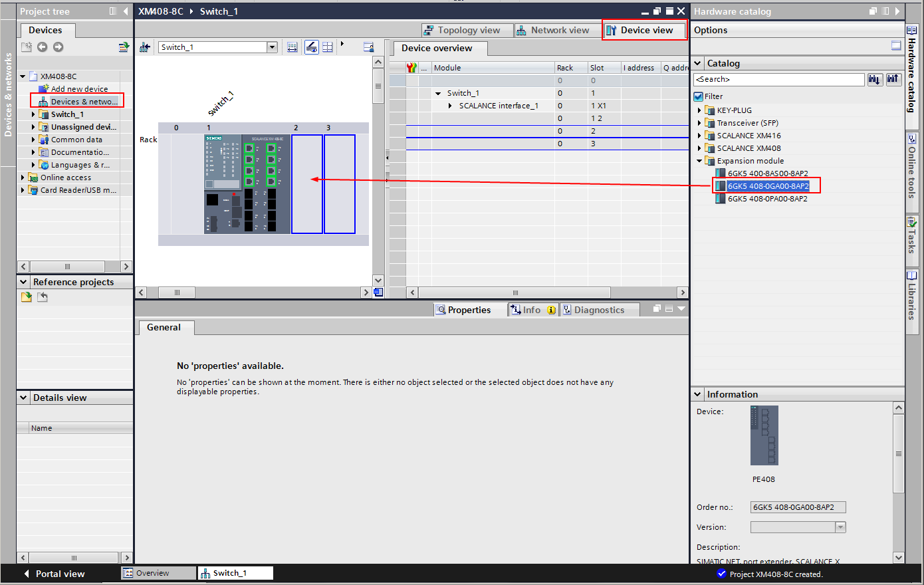The image size is (924, 585).
Task: Expand the Common data node
Action: pos(33,140)
